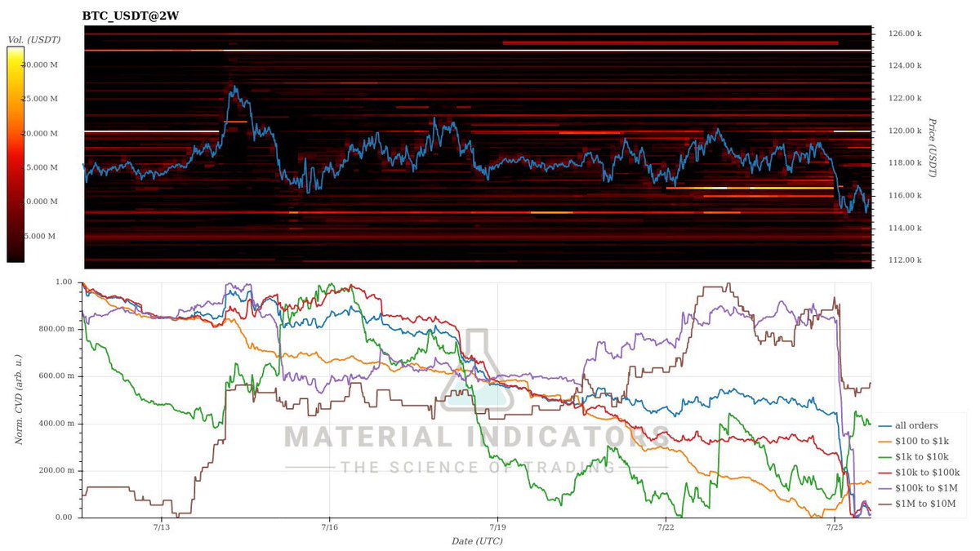980x551 pixels.
Task: Click the 7/25 date tick
Action: (x=834, y=528)
